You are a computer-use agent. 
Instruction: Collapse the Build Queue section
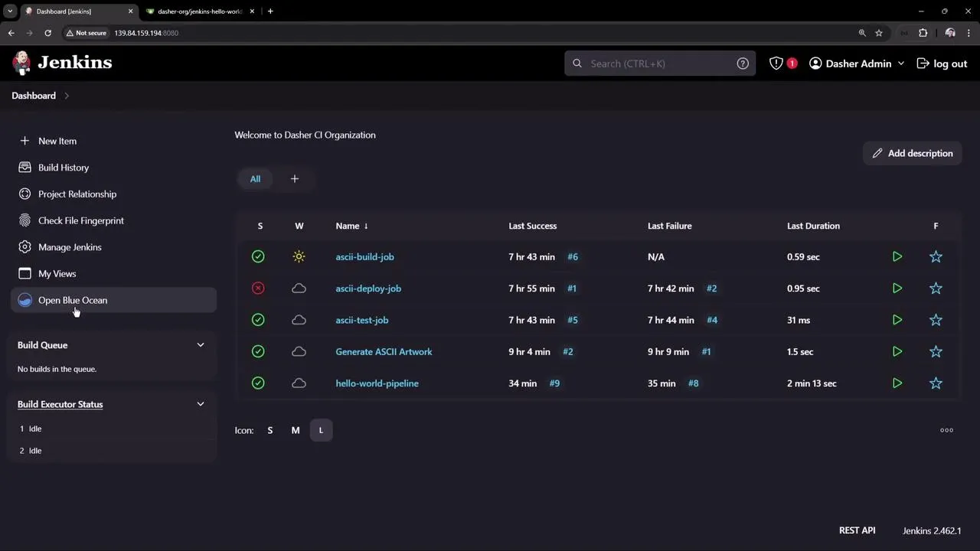[200, 344]
